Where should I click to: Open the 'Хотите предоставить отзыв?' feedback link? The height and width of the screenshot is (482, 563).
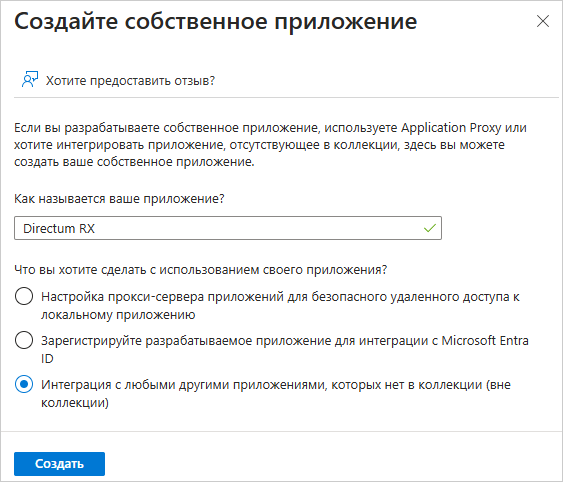click(130, 80)
